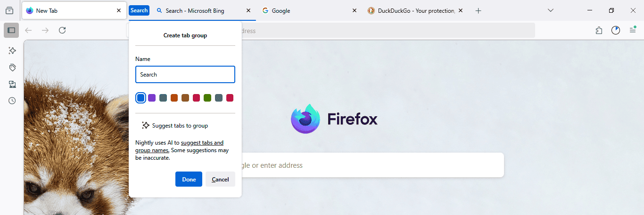Open the Extensions puzzle-piece button
This screenshot has width=644, height=215.
(x=599, y=30)
